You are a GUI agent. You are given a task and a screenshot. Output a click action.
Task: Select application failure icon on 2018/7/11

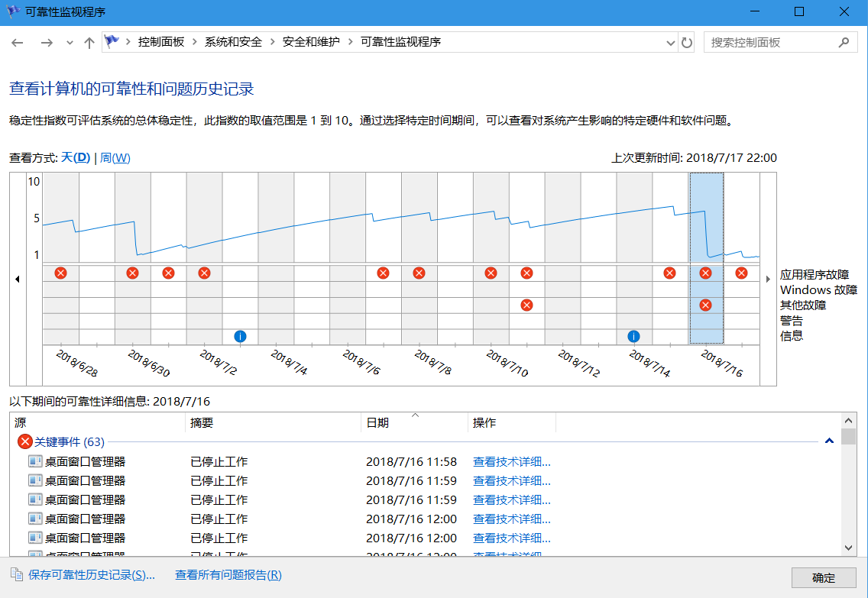pos(526,273)
